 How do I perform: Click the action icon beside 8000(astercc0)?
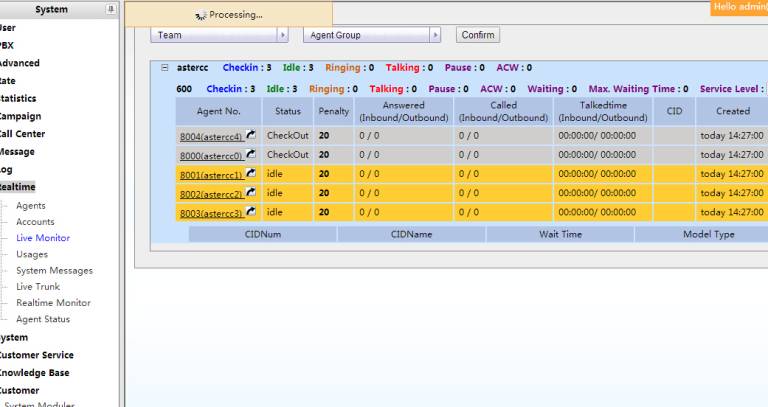251,155
